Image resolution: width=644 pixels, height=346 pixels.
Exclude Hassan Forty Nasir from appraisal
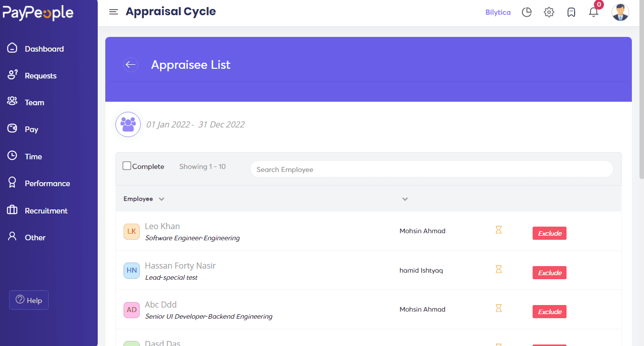pyautogui.click(x=549, y=273)
